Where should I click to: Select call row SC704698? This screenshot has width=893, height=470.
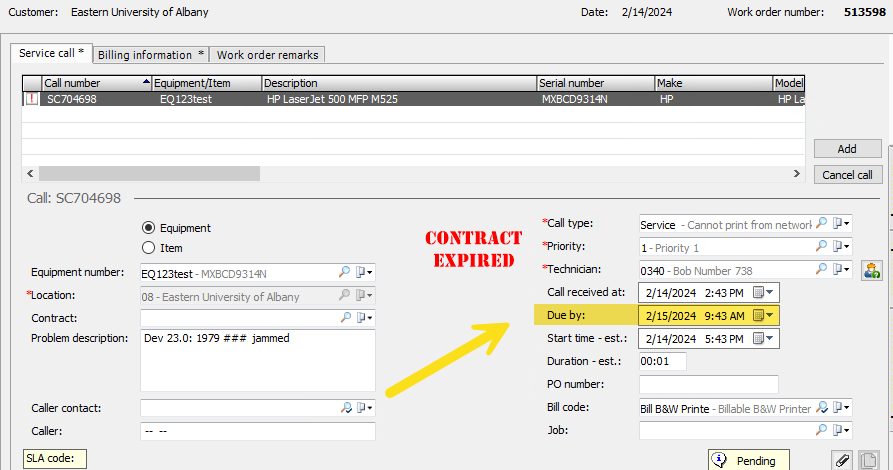[413, 99]
